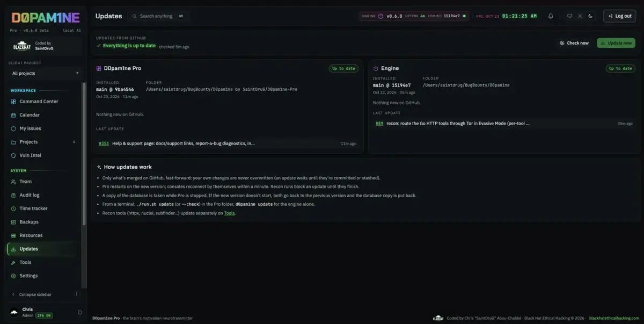The height and width of the screenshot is (324, 644).
Task: Switch to dark theme moon icon
Action: 590,16
